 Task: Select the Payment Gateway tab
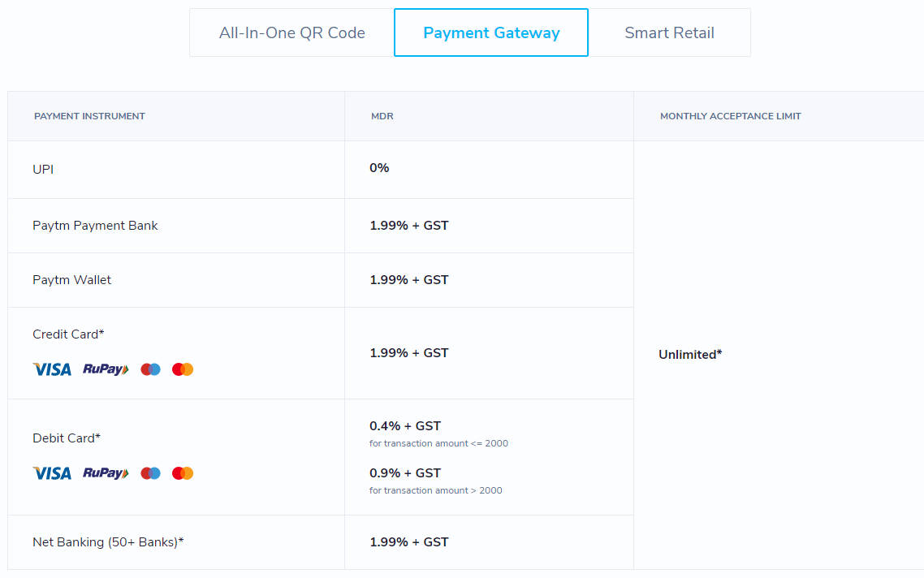tap(490, 32)
